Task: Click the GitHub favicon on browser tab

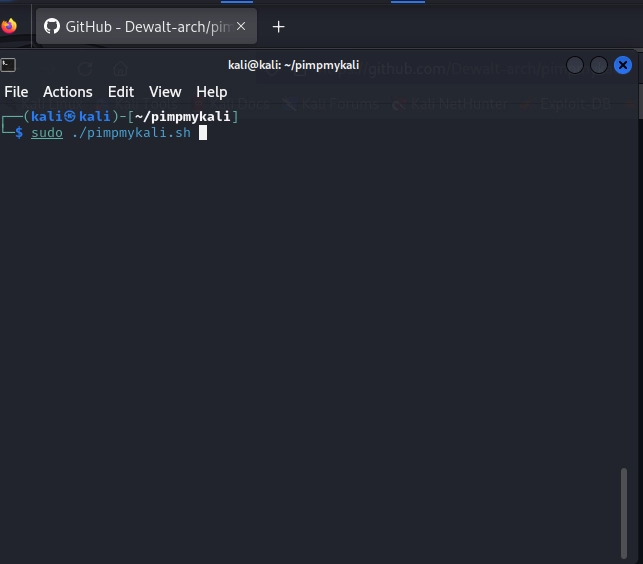Action: pyautogui.click(x=52, y=27)
